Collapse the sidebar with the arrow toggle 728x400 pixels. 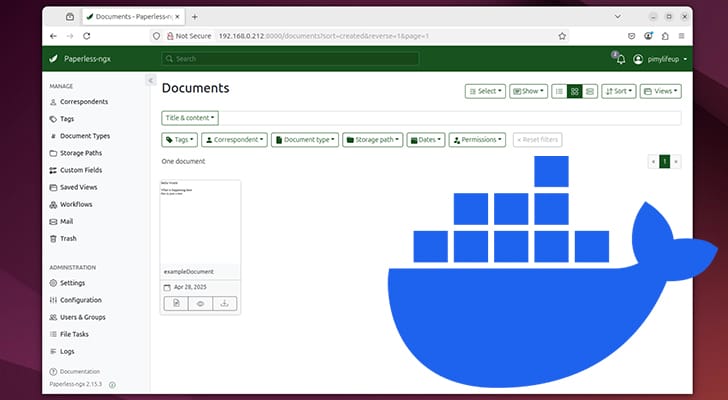pyautogui.click(x=150, y=81)
